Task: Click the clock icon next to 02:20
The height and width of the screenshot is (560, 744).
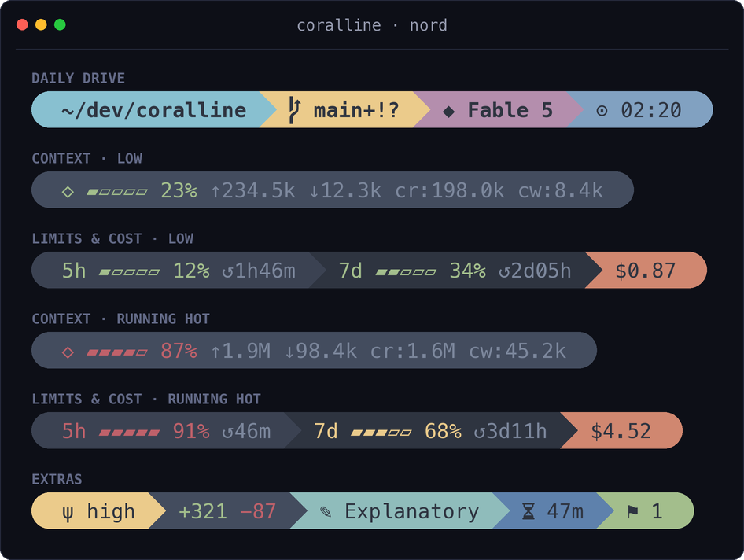Action: click(602, 111)
